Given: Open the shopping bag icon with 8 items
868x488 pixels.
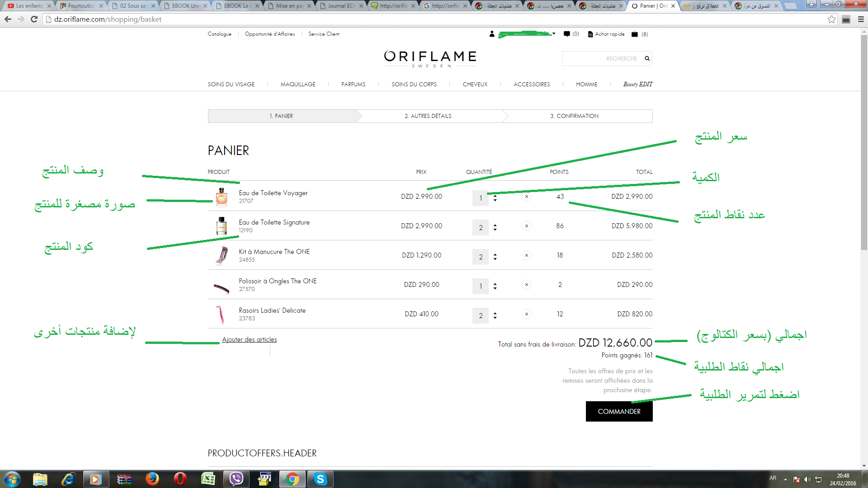Looking at the screenshot, I should [635, 34].
